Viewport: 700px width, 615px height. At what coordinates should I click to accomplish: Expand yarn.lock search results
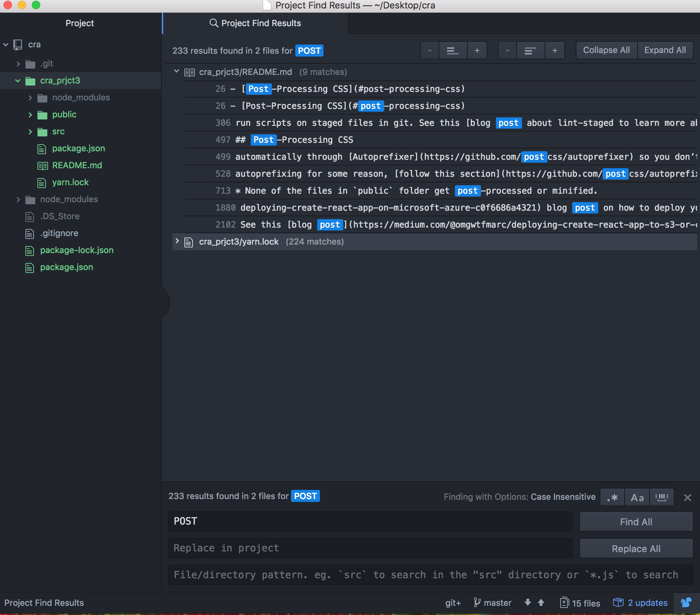click(177, 241)
